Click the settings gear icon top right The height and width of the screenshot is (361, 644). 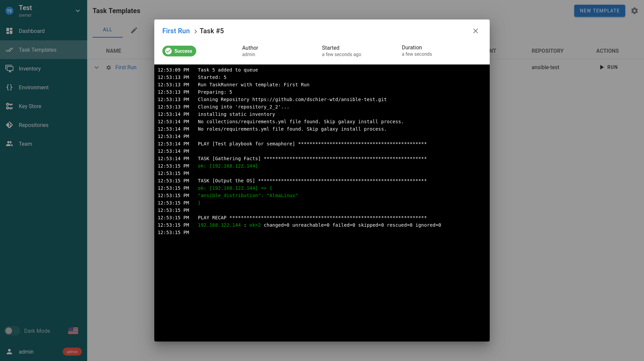point(635,11)
